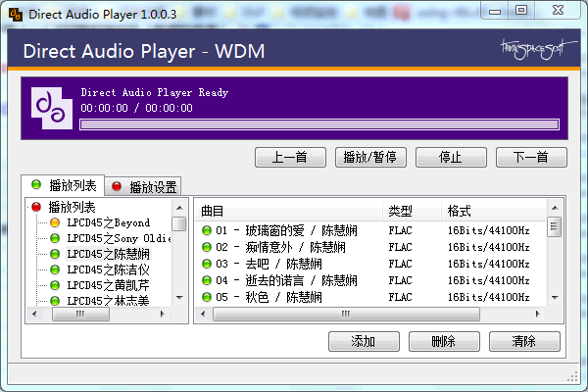Click green icon of track 02 痴情意外

point(207,247)
